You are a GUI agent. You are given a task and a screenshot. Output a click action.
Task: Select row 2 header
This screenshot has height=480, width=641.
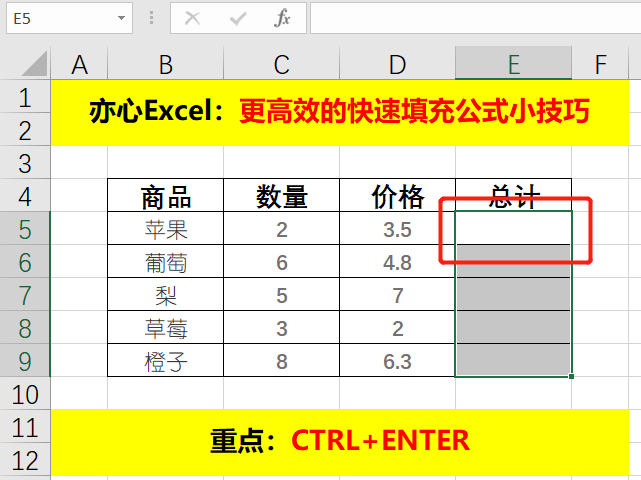(25, 130)
